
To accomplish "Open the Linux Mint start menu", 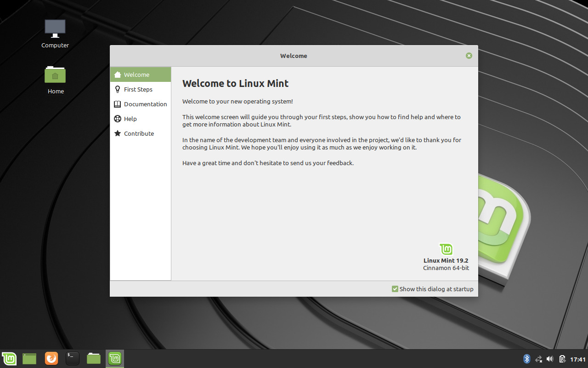I will click(x=9, y=358).
